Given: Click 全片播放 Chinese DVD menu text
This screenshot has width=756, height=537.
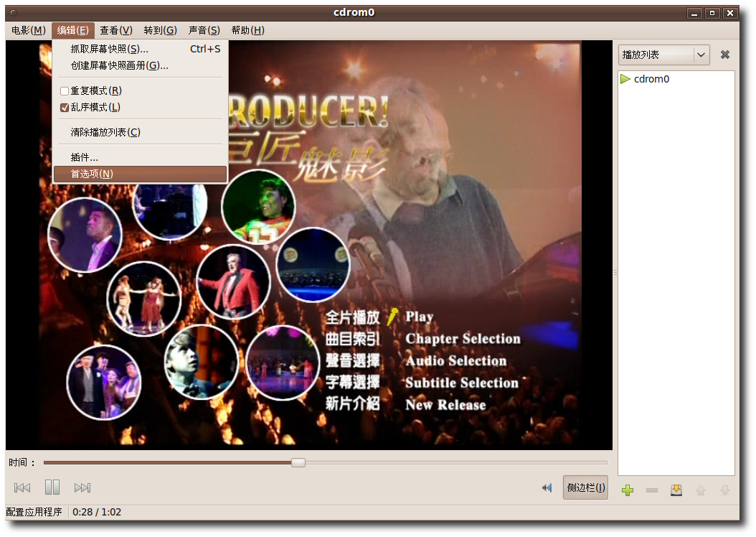Looking at the screenshot, I should coord(353,317).
